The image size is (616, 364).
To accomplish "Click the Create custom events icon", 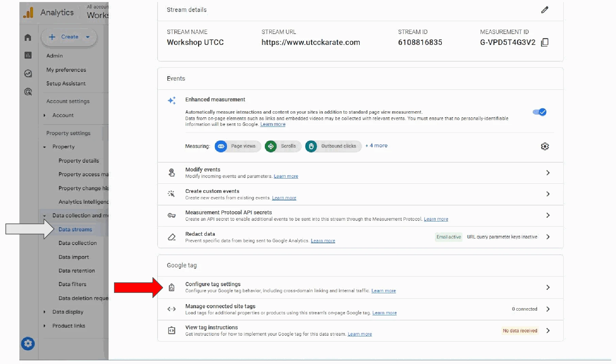I will pos(171,194).
